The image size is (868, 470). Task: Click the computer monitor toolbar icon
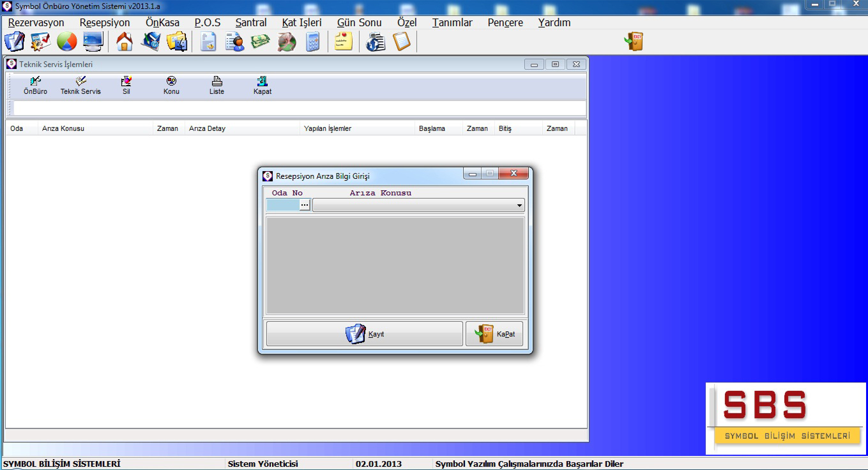[x=93, y=42]
